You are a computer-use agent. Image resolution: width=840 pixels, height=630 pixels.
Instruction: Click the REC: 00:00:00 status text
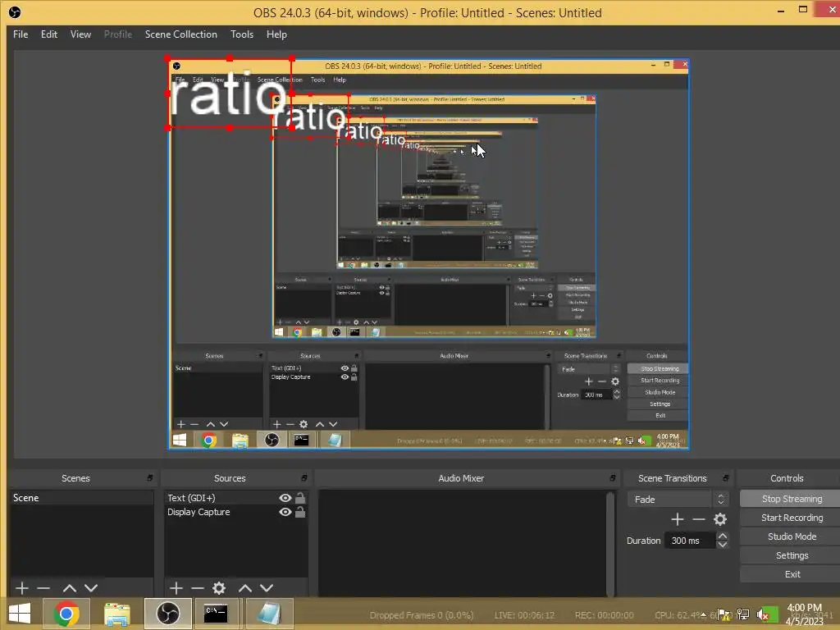click(605, 615)
